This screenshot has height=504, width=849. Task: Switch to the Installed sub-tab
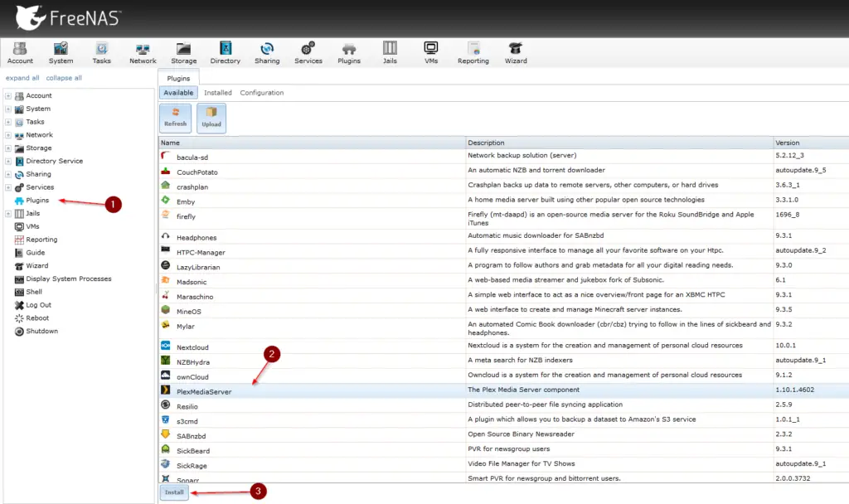[218, 93]
